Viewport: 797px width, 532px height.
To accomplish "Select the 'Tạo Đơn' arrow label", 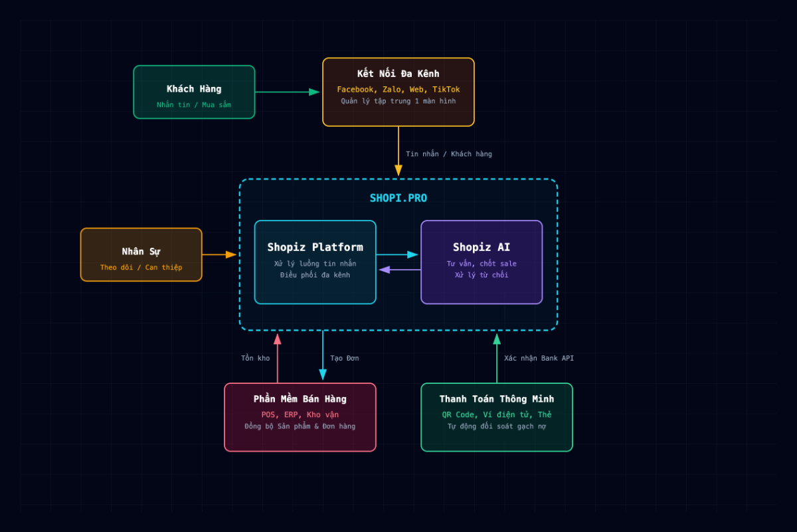I will [x=345, y=359].
